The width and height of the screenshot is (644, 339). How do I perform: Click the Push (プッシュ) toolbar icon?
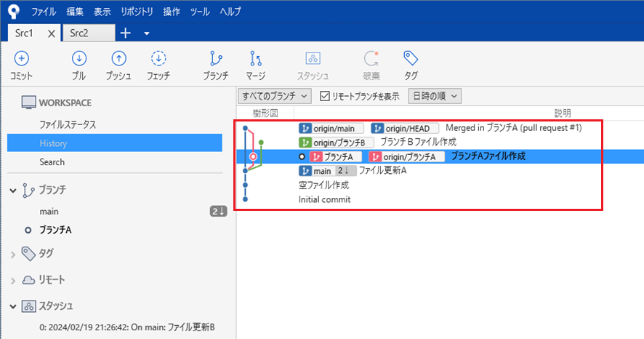[x=118, y=59]
